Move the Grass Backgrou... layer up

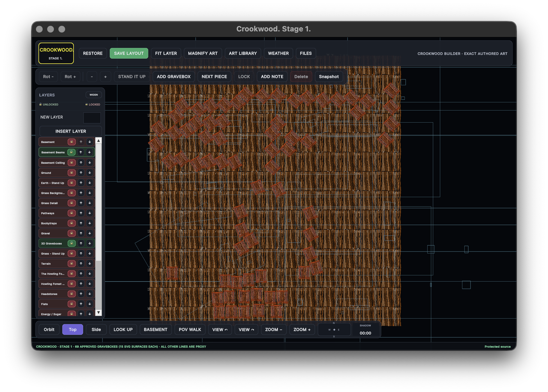pos(81,193)
